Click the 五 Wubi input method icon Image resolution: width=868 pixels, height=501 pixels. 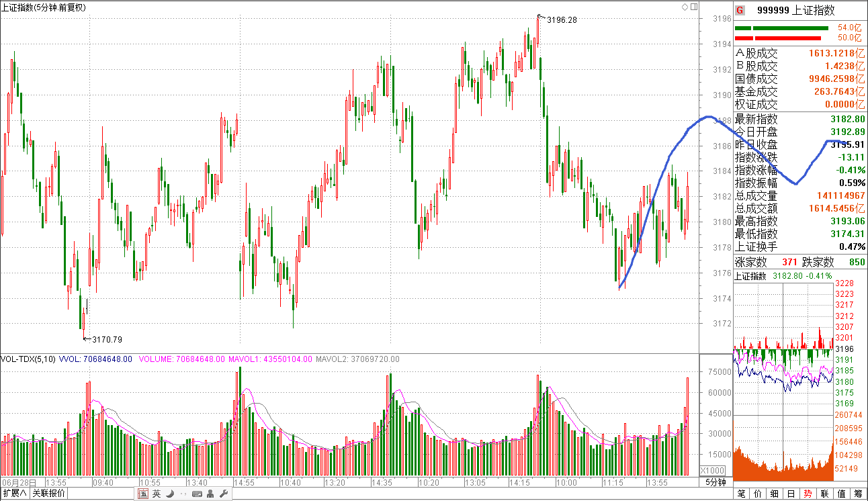click(143, 494)
